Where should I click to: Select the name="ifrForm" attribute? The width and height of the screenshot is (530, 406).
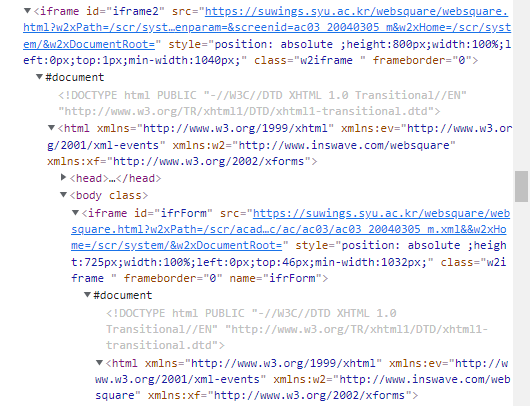(x=275, y=278)
